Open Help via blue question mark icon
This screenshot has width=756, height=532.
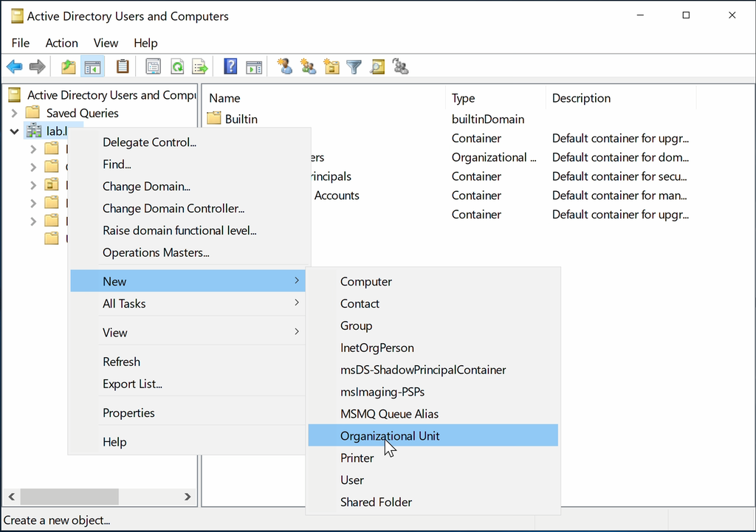coord(230,66)
